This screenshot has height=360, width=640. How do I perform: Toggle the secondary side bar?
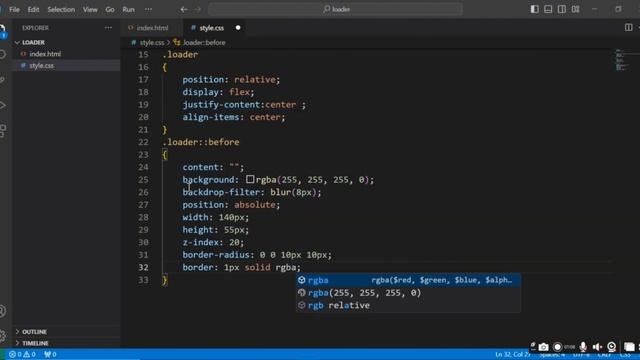point(562,9)
